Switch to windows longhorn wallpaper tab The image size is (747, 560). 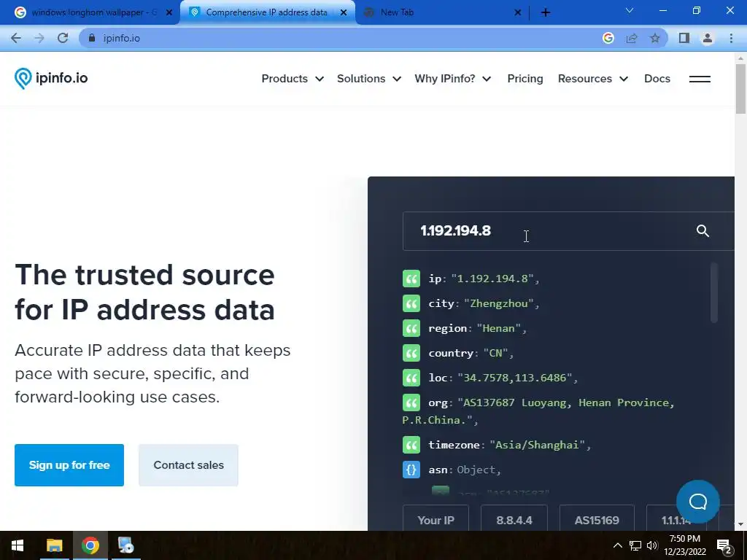click(94, 12)
